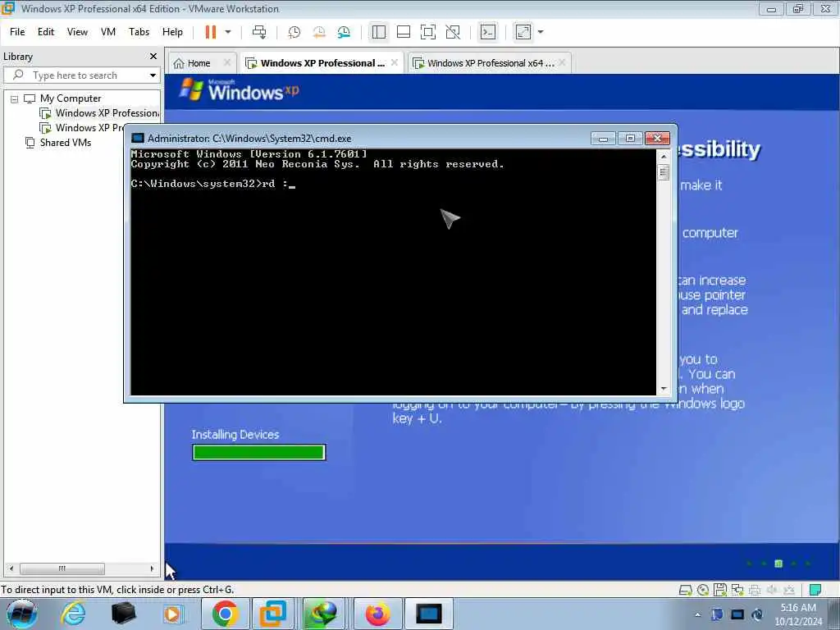Pause the virtual machine with the orange pause button
The height and width of the screenshot is (630, 840).
point(211,32)
